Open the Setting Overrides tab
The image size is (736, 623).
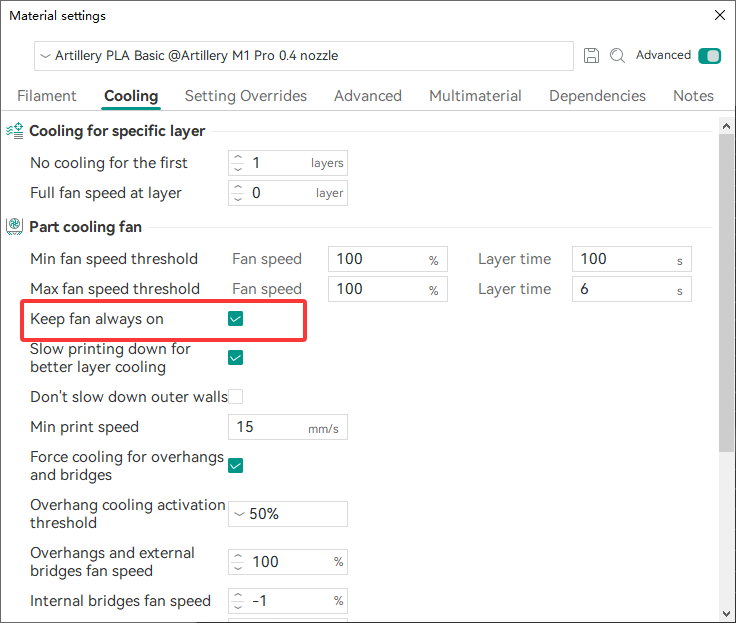[246, 96]
